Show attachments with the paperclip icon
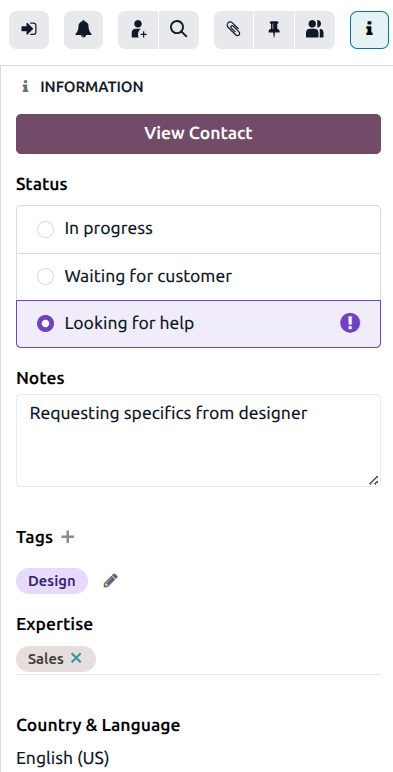Screen dimensions: 393x772 (234, 30)
